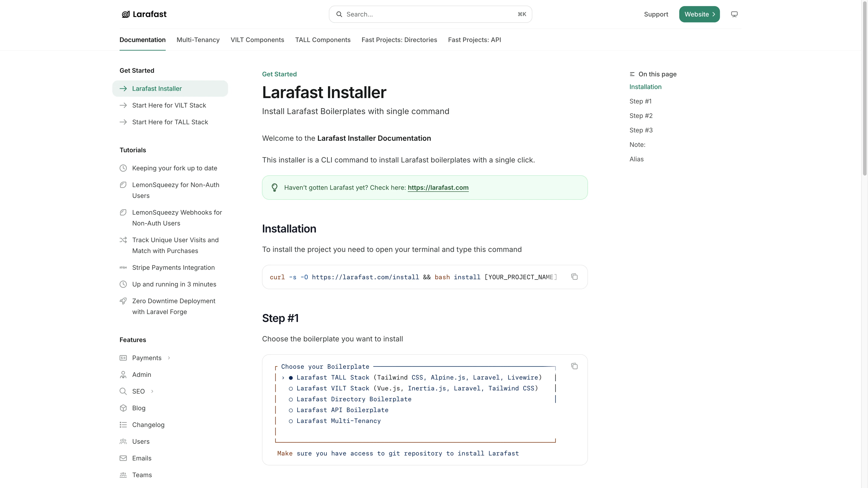Jump to Step #3 in page outline
This screenshot has height=488, width=868.
click(641, 130)
